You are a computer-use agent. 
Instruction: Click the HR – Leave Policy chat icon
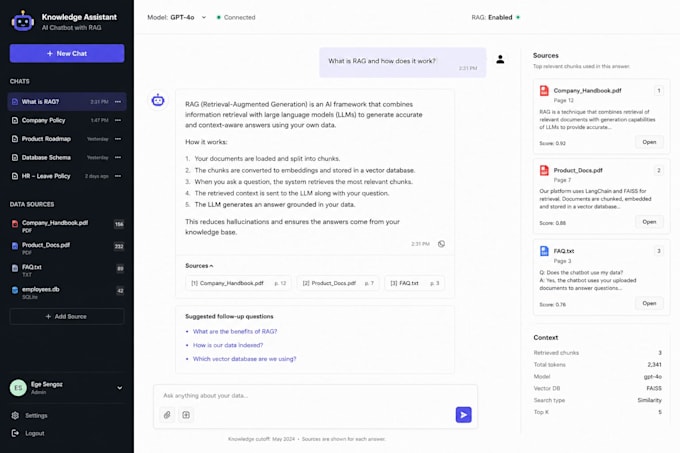point(15,176)
